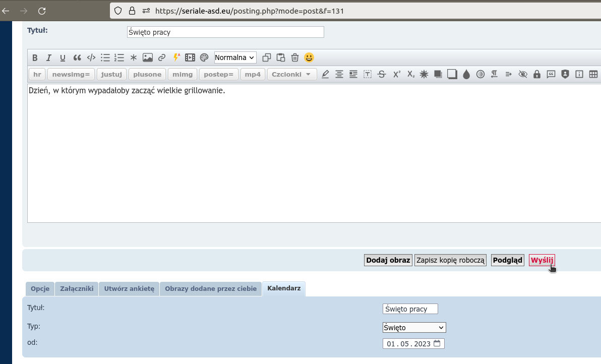Viewport: 601px width, 364px height.
Task: Insert a numbered list
Action: (119, 58)
